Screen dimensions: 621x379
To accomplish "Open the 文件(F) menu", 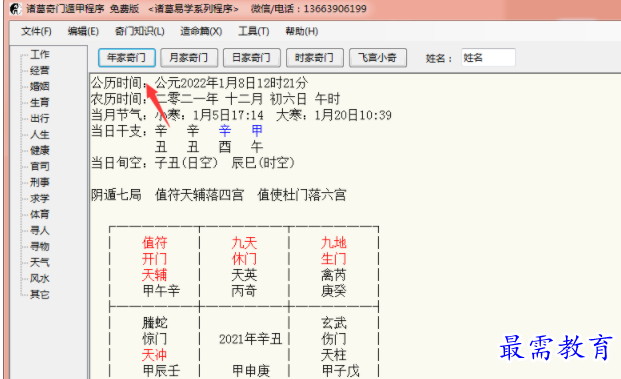I will click(36, 31).
